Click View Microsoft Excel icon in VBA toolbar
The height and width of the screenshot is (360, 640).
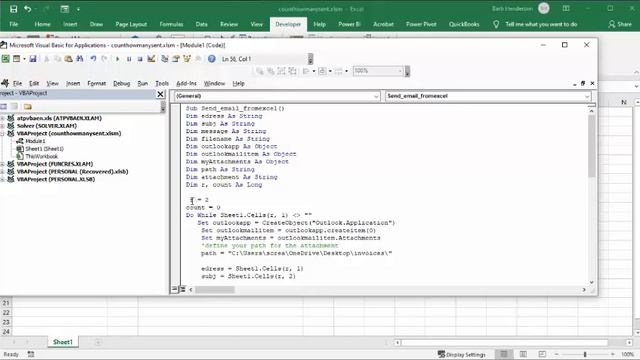click(x=5, y=59)
